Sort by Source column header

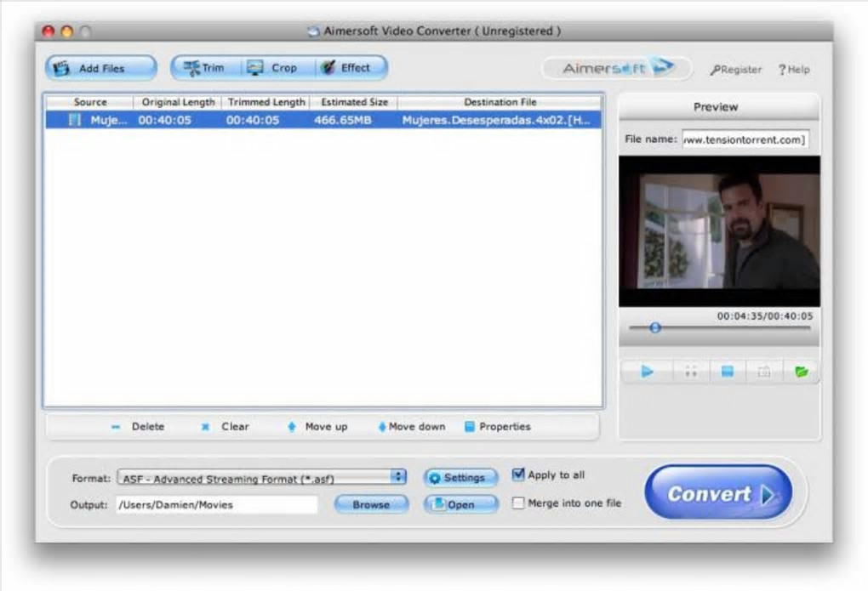coord(89,102)
